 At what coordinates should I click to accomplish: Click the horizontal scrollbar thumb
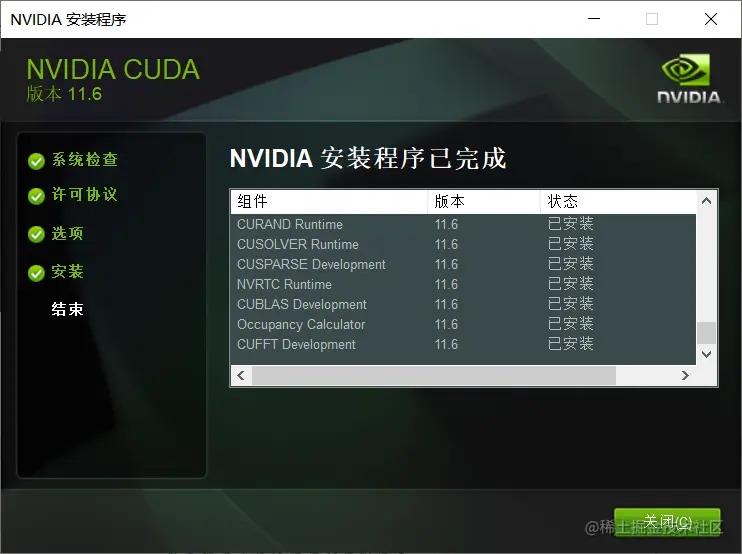[x=434, y=376]
